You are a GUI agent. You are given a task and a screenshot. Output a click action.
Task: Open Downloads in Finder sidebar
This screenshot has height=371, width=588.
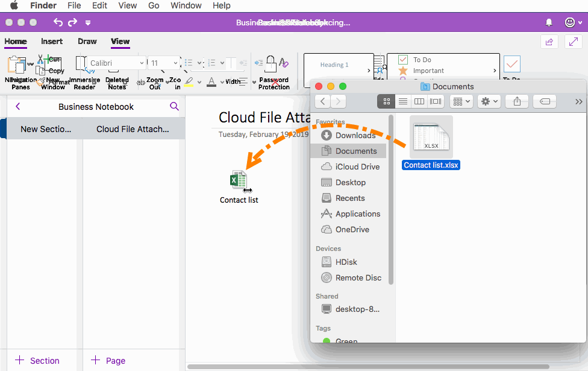(348, 135)
